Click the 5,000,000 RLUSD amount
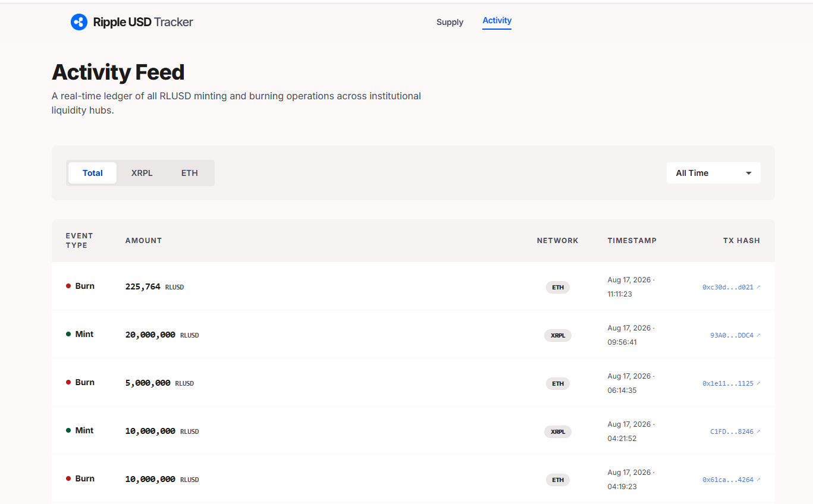This screenshot has height=504, width=813. pyautogui.click(x=159, y=383)
